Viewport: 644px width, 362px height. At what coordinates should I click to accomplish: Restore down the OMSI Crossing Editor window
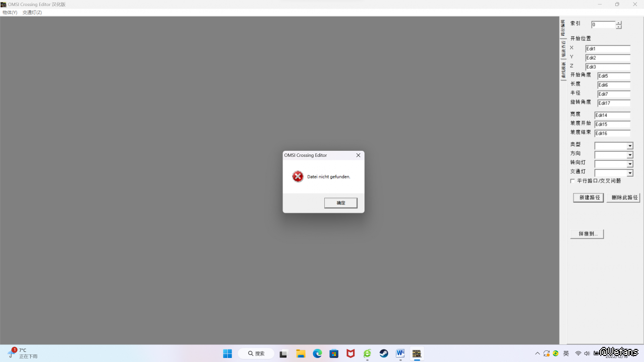(x=617, y=4)
